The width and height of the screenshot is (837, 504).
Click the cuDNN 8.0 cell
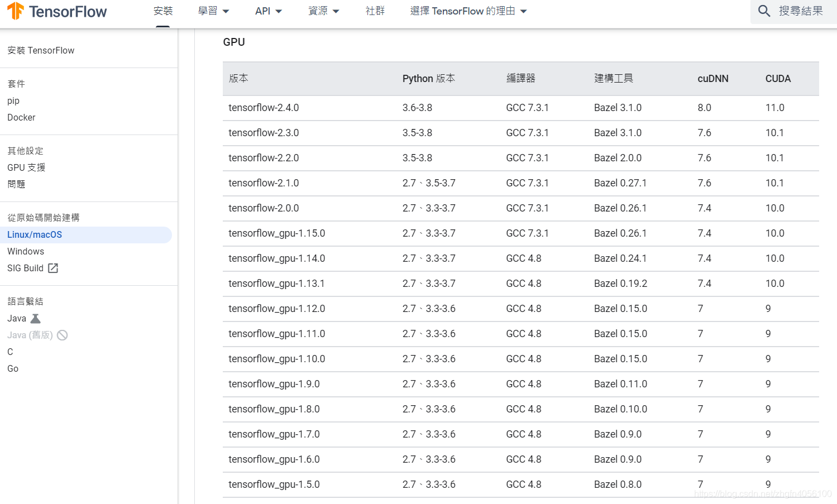(704, 108)
